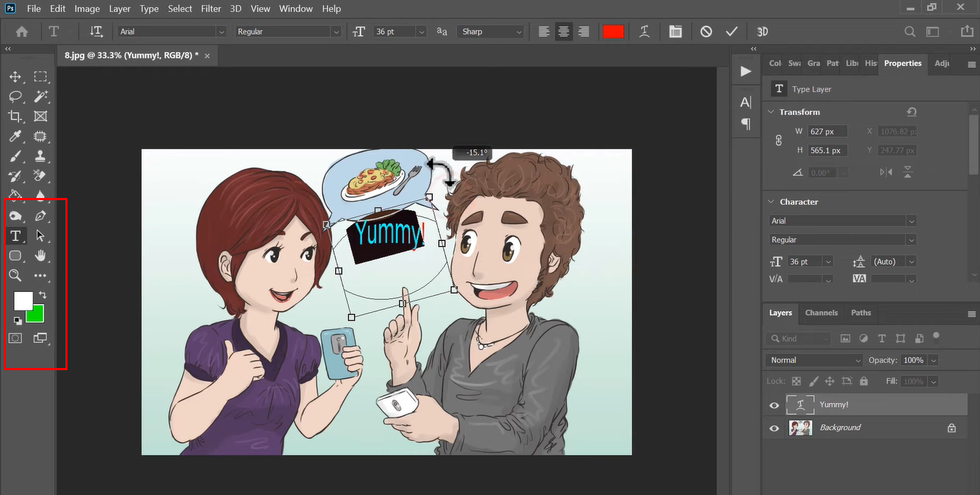Image resolution: width=980 pixels, height=495 pixels.
Task: Select the Eyedropper tool
Action: [x=15, y=136]
